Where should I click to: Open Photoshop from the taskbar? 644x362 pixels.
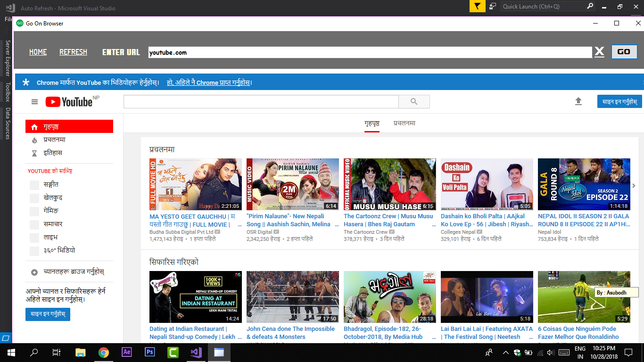150,352
